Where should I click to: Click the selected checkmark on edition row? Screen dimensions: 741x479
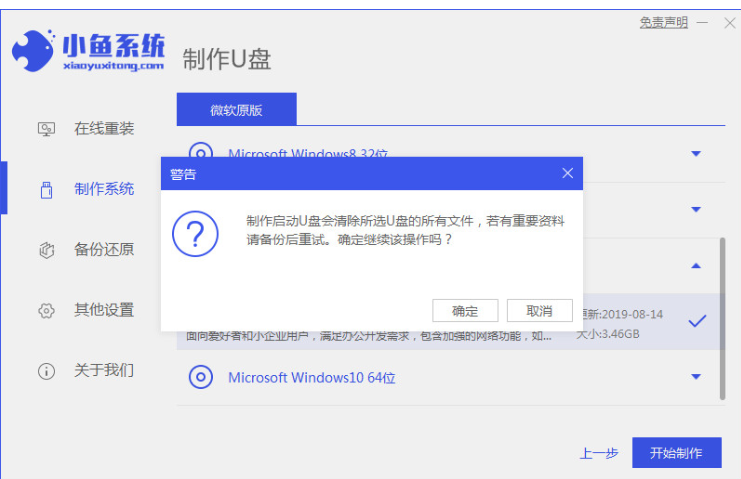pyautogui.click(x=697, y=321)
